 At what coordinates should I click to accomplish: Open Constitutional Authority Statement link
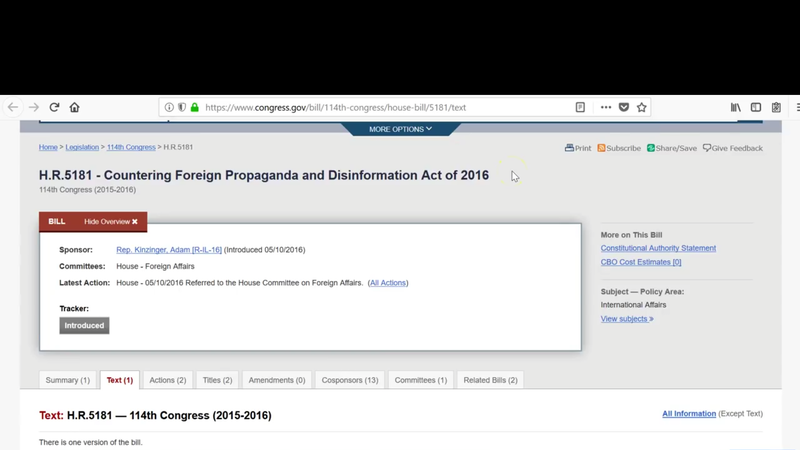point(658,248)
